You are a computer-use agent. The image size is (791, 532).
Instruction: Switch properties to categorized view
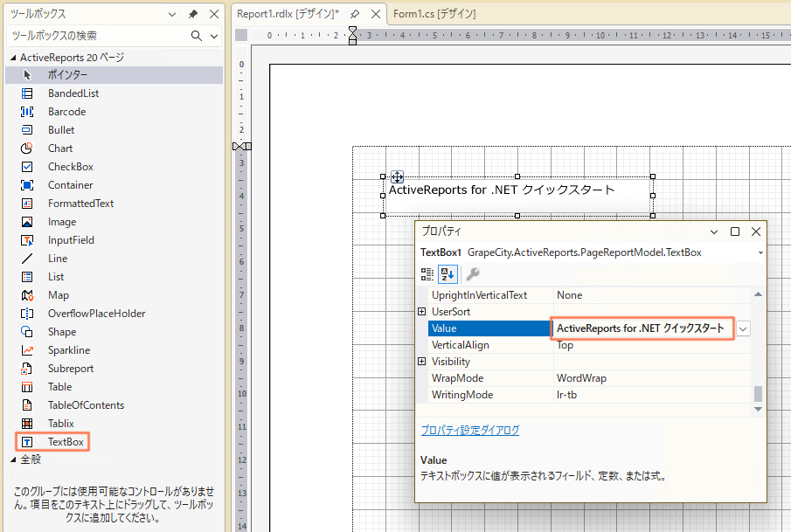tap(427, 274)
